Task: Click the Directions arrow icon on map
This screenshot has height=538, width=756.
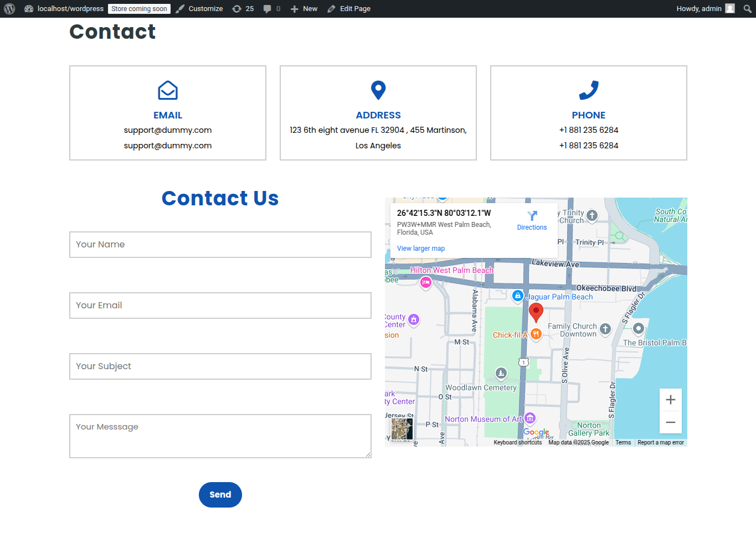Action: click(532, 216)
